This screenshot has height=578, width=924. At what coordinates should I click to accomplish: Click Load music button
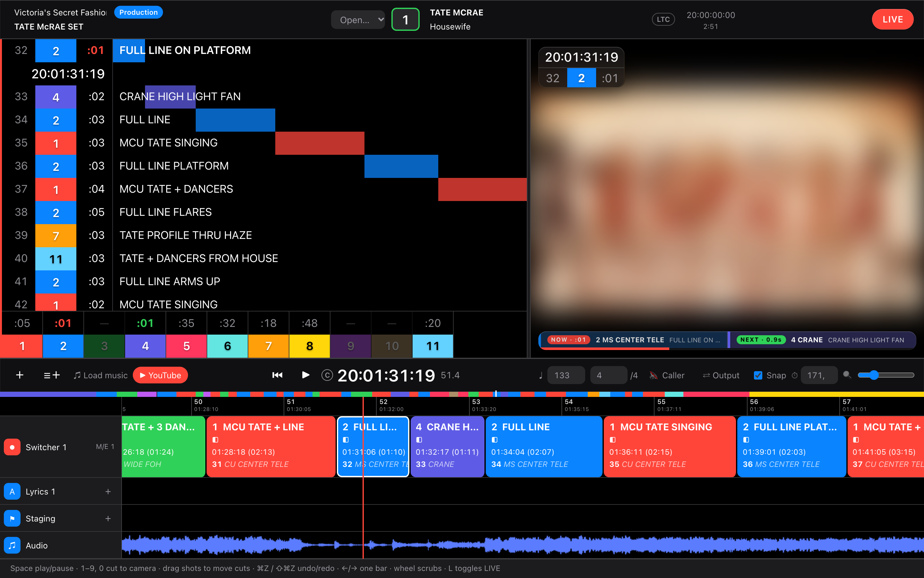(100, 375)
